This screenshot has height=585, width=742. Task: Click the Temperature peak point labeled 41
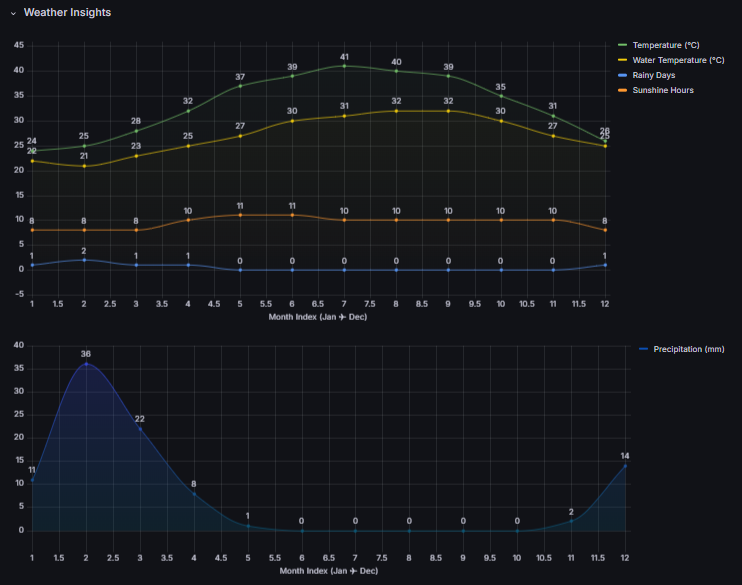344,66
